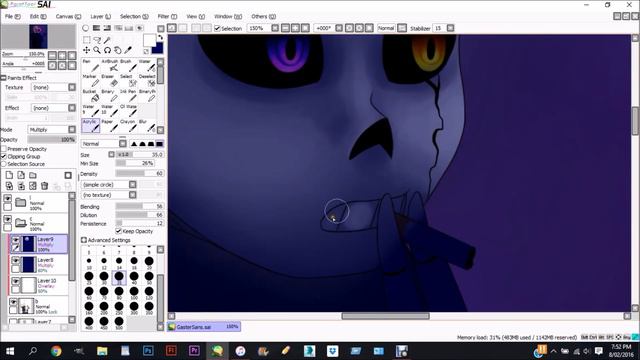Open the layer blending Mode dropdown

click(x=72, y=129)
